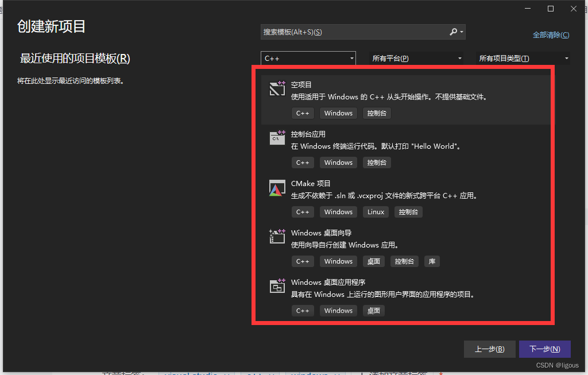The height and width of the screenshot is (375, 588).
Task: Click the 上一步 back button
Action: tap(489, 349)
